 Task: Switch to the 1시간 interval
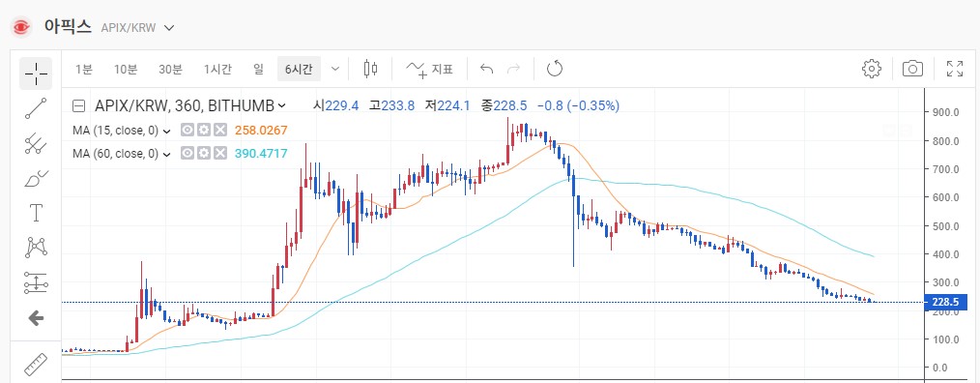(x=217, y=69)
